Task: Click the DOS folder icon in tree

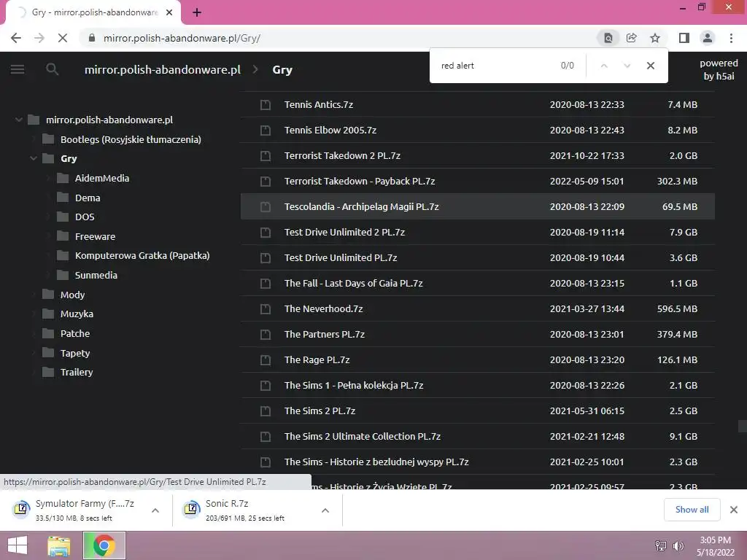Action: 63,217
